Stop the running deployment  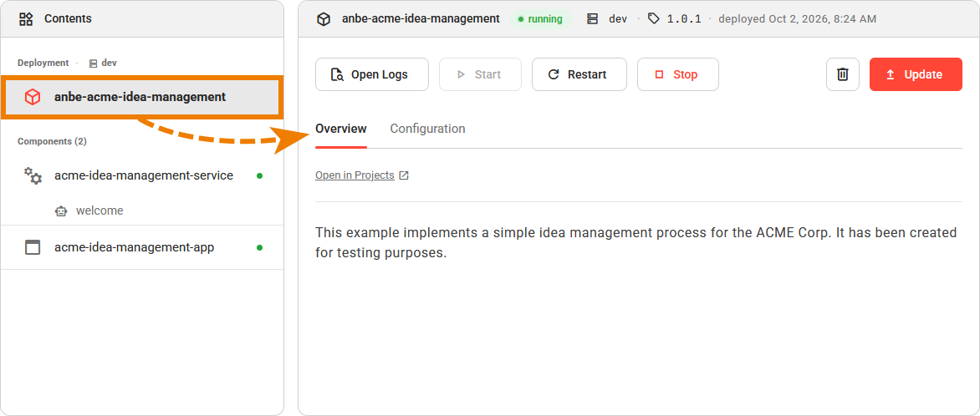(x=677, y=74)
